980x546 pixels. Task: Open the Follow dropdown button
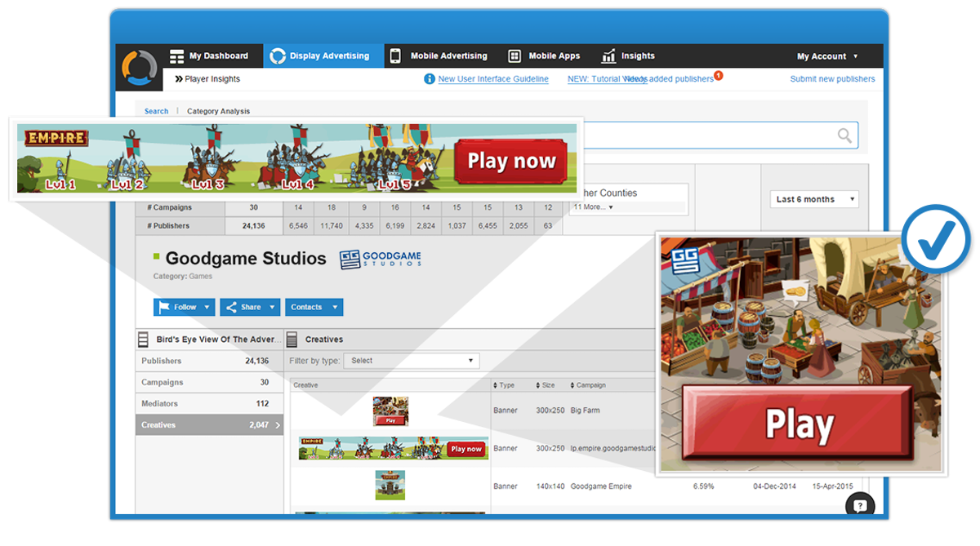click(x=184, y=307)
